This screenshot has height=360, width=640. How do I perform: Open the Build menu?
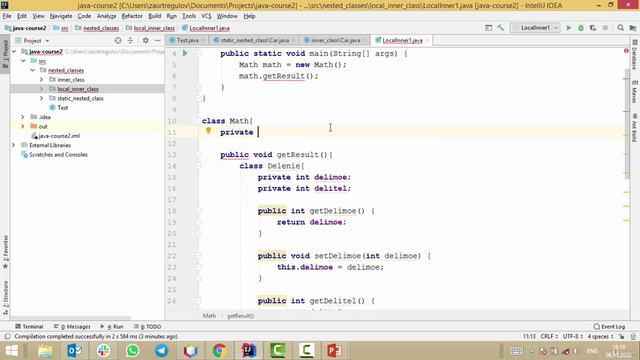[154, 16]
